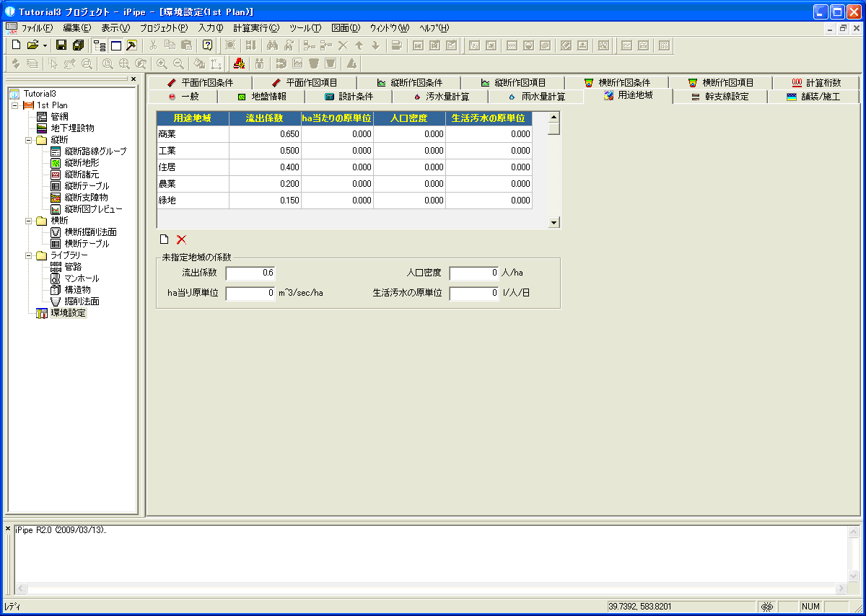Image resolution: width=866 pixels, height=616 pixels.
Task: Click the table's vertical scrollbar down arrow
Action: [554, 223]
